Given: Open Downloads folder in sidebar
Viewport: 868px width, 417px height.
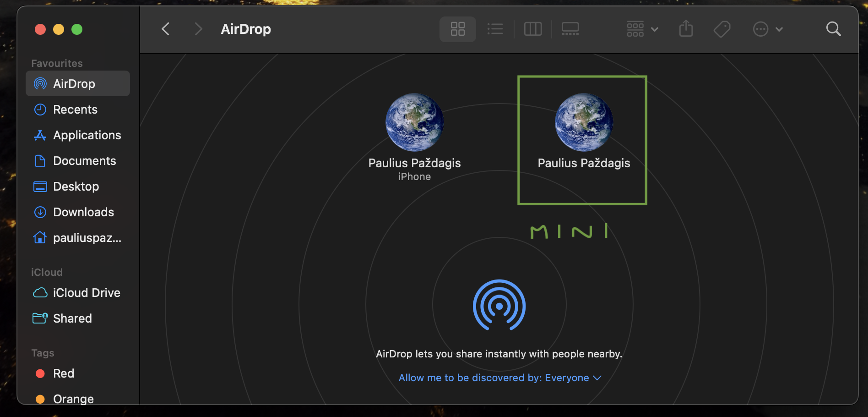Looking at the screenshot, I should pos(78,212).
